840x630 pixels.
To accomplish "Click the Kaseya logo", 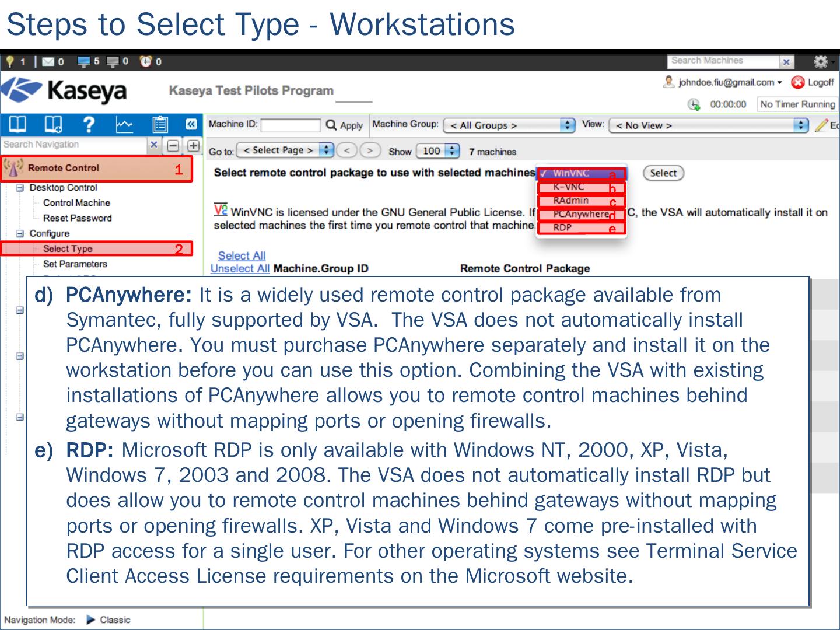I will 64,90.
